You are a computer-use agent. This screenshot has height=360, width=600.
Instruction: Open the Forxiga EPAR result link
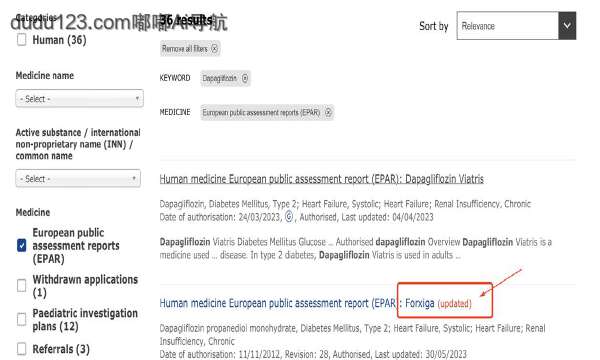(297, 303)
